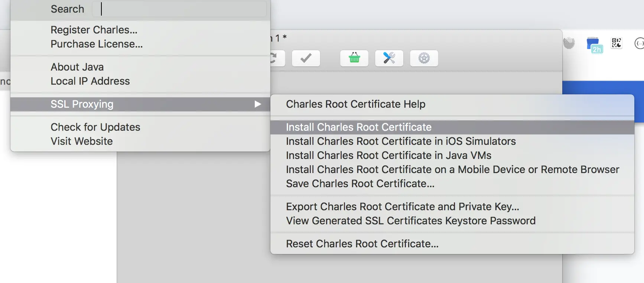Viewport: 644px width, 283px height.
Task: Open About Java menu entry
Action: click(x=140, y=67)
